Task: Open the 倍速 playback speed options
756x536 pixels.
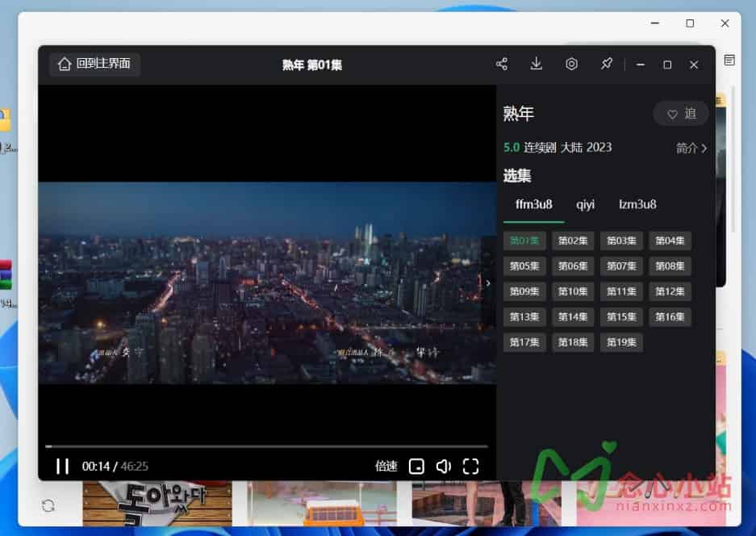Action: click(386, 466)
